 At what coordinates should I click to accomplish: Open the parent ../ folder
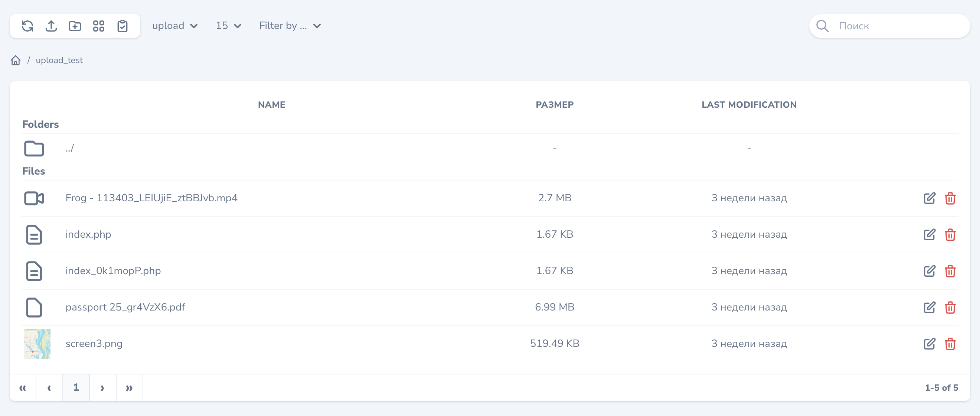pyautogui.click(x=70, y=148)
